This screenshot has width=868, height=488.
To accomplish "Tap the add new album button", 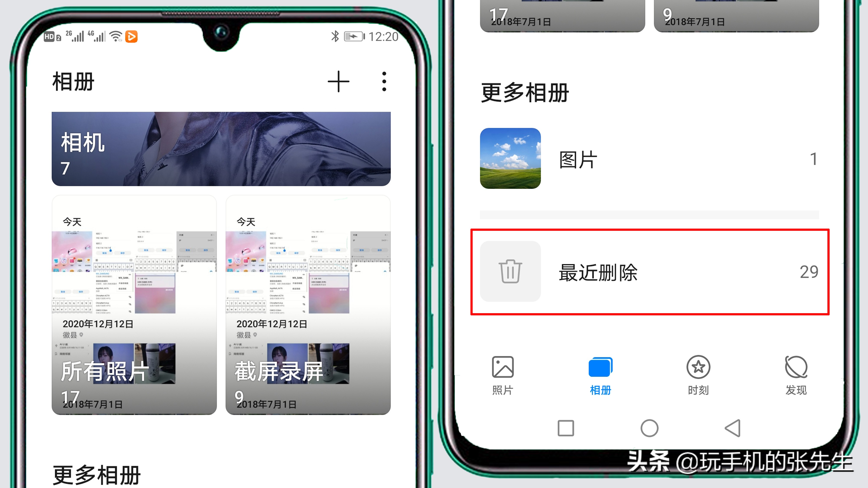I will tap(339, 80).
